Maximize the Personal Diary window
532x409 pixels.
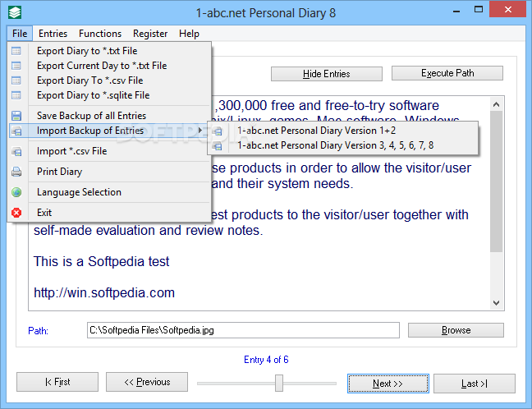tap(479, 10)
